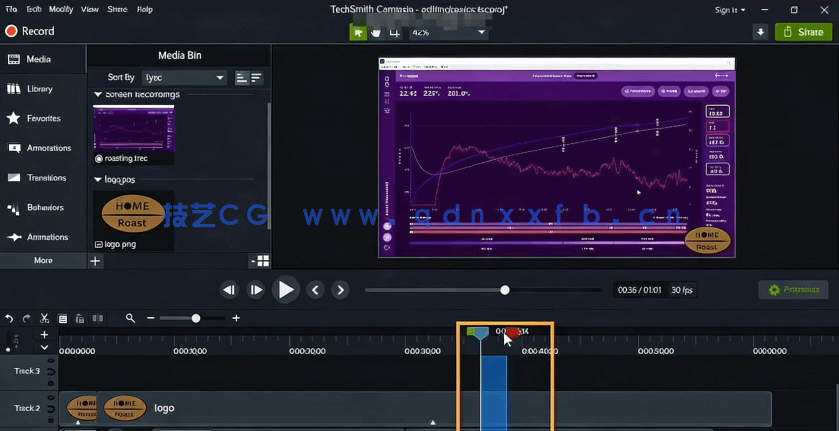Viewport: 839px width, 431px height.
Task: Click the More button in sidebar
Action: click(x=43, y=260)
